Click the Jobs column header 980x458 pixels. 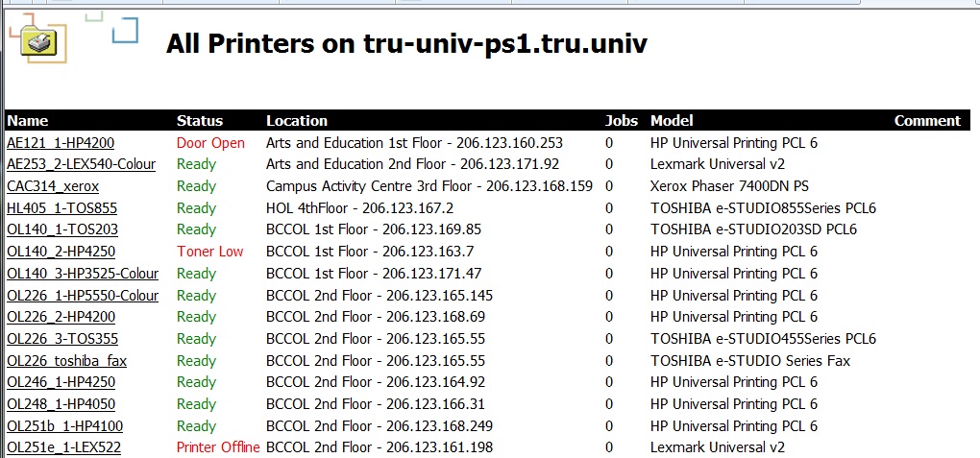(x=621, y=121)
